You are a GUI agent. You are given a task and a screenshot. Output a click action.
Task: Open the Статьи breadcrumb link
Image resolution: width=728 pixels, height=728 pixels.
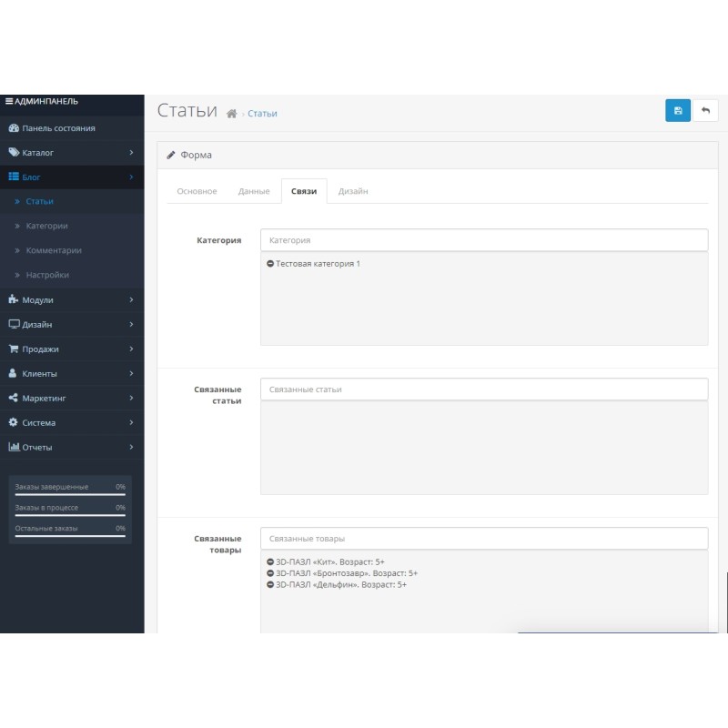point(262,114)
